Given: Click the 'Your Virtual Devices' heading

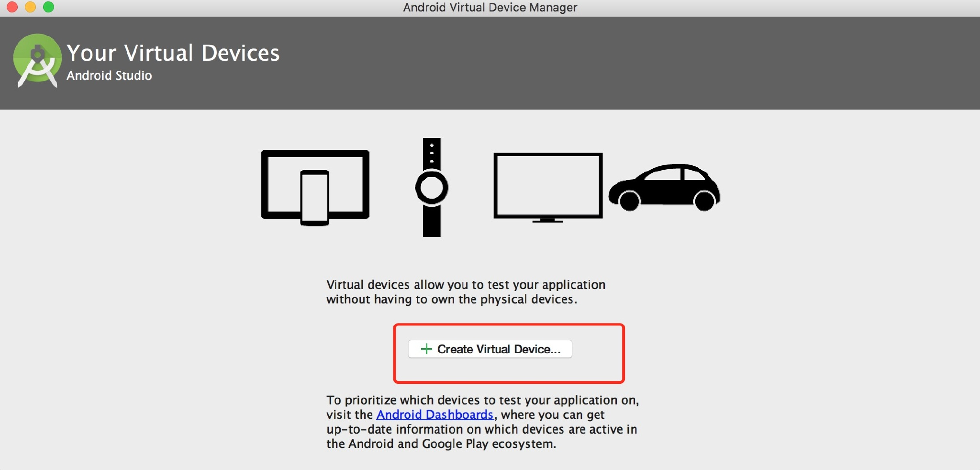Looking at the screenshot, I should [173, 53].
